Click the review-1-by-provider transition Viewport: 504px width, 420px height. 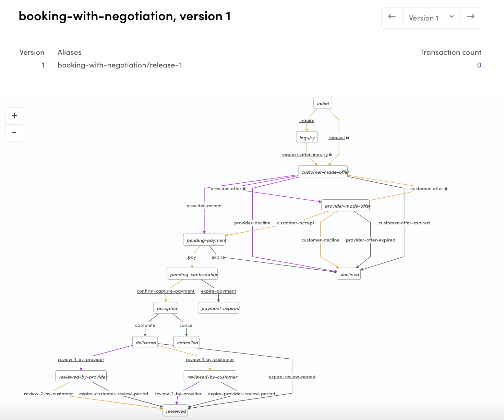81,359
